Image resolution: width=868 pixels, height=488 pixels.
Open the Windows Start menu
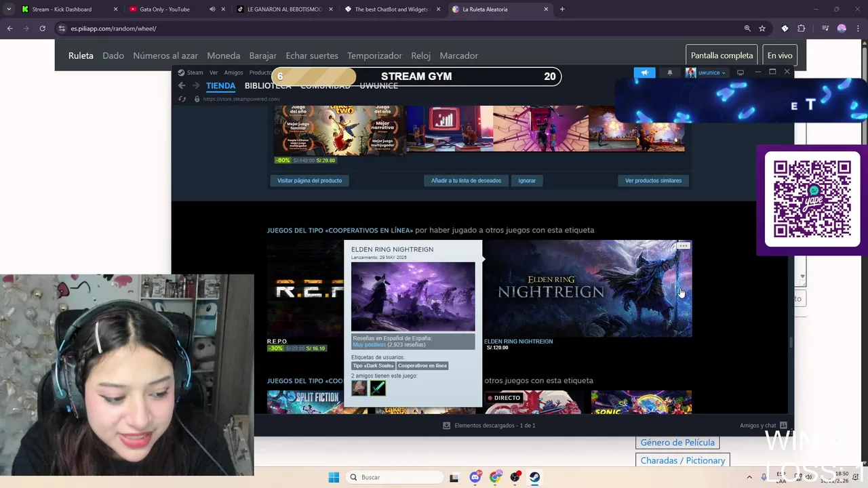tap(334, 477)
